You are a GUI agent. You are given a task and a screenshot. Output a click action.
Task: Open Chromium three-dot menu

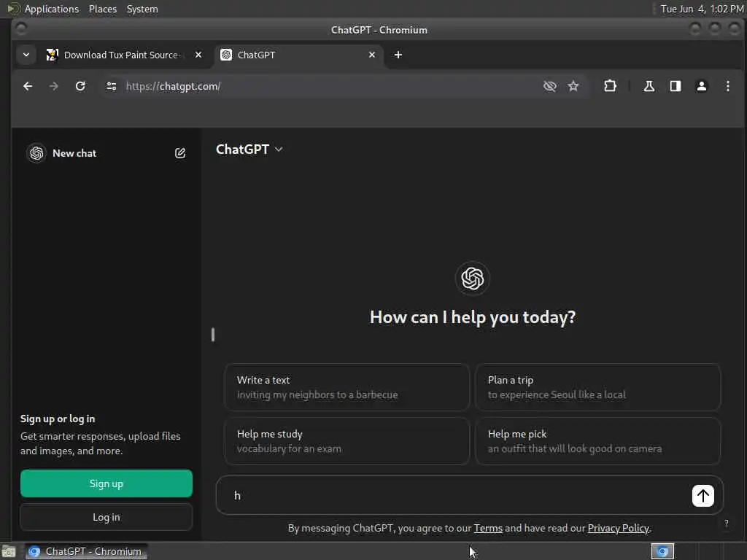click(x=727, y=86)
